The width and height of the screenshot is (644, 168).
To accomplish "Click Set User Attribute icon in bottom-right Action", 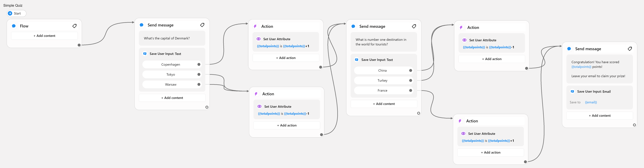I will 463,134.
